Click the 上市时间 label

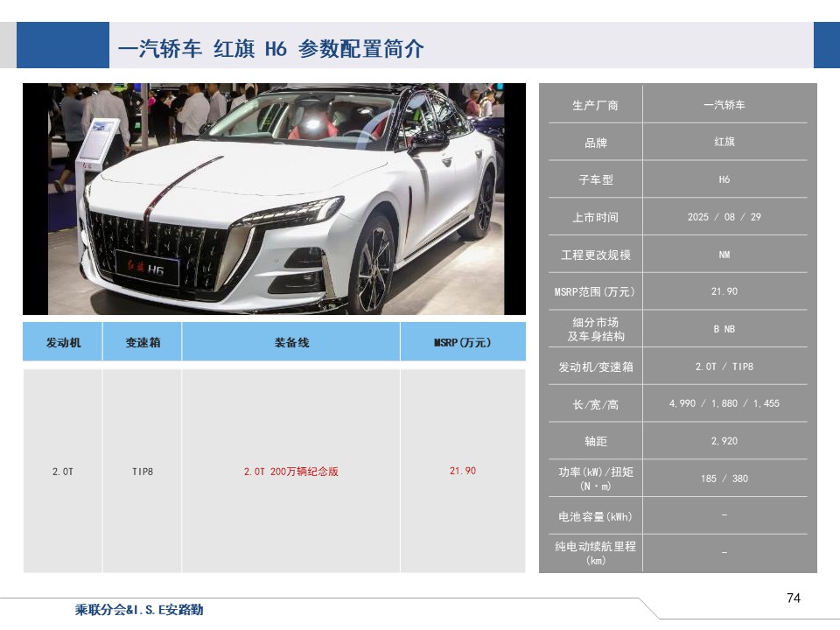coord(595,218)
